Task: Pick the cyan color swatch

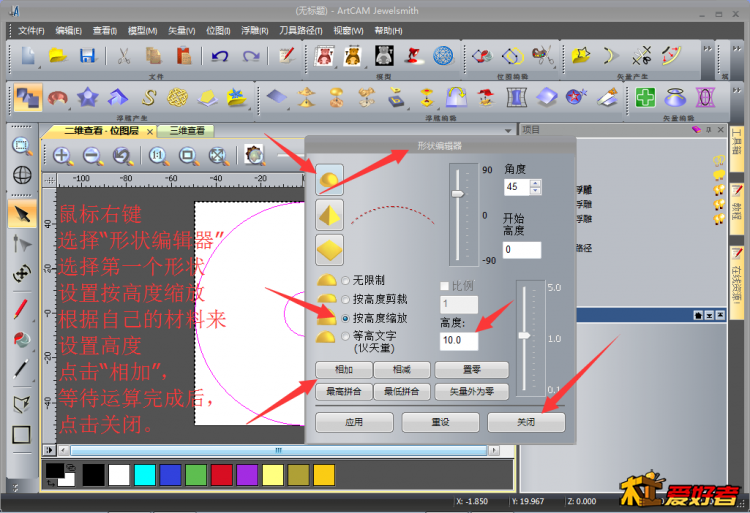Action: (144, 475)
